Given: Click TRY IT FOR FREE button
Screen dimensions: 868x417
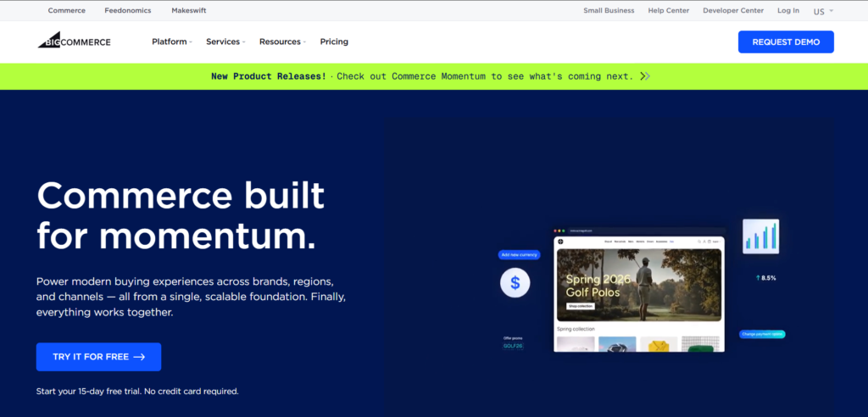Looking at the screenshot, I should [x=98, y=357].
